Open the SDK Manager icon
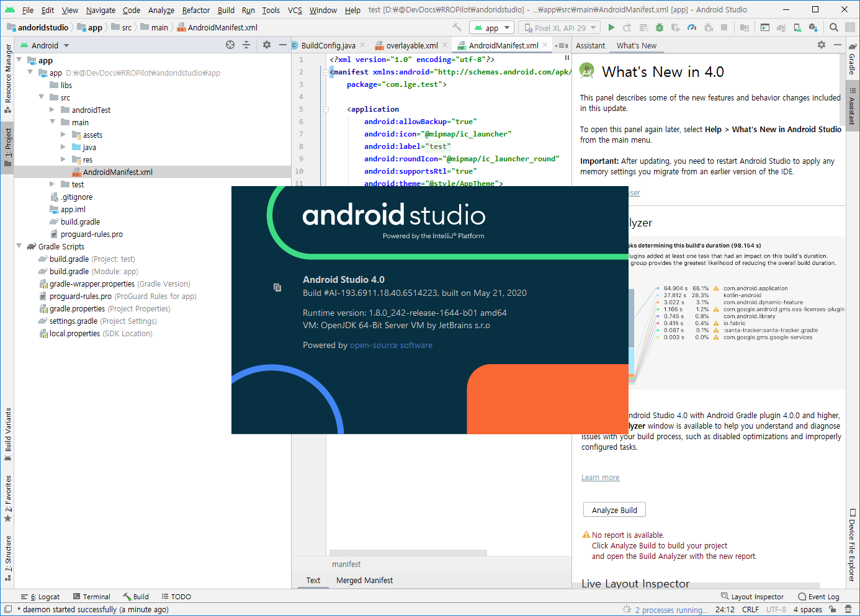The image size is (860, 616). coord(813,27)
